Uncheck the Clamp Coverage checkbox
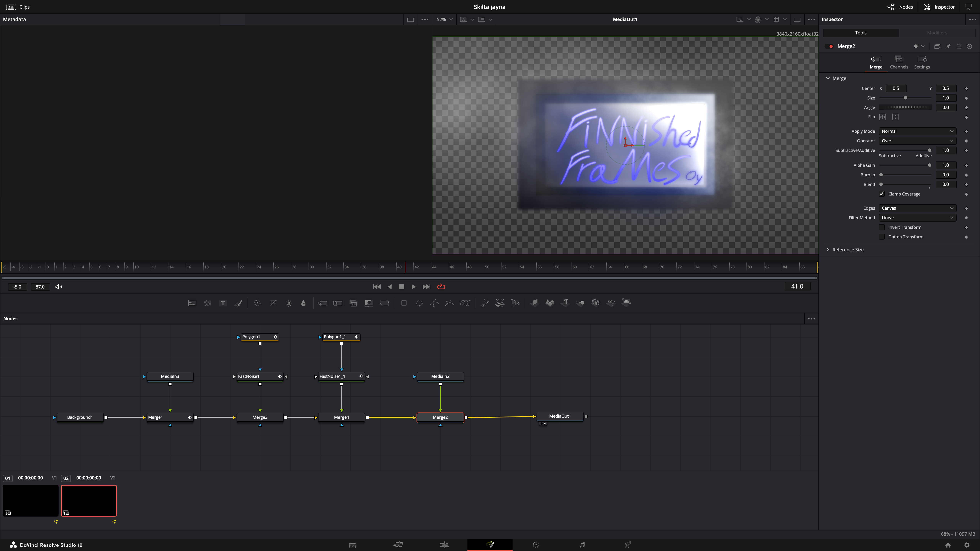This screenshot has height=551, width=980. (881, 194)
